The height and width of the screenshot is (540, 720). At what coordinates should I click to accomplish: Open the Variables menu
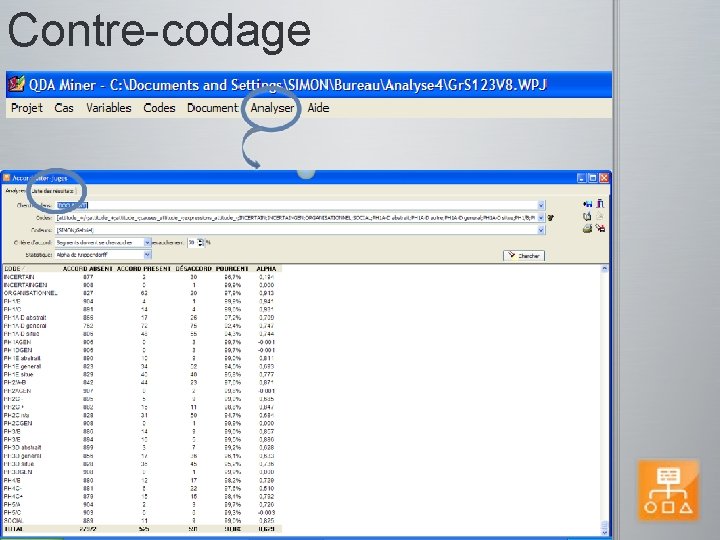click(109, 108)
